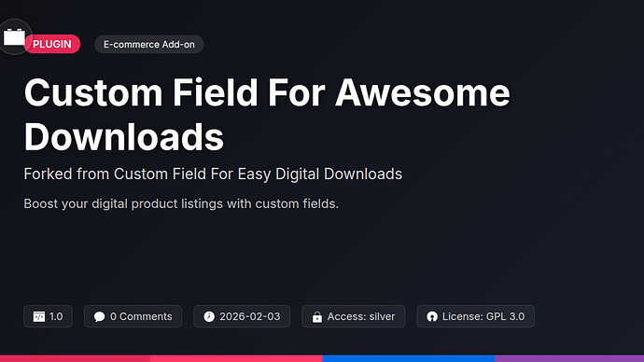Click the clock icon beside 2026-02-03
The width and height of the screenshot is (644, 362).
point(209,316)
